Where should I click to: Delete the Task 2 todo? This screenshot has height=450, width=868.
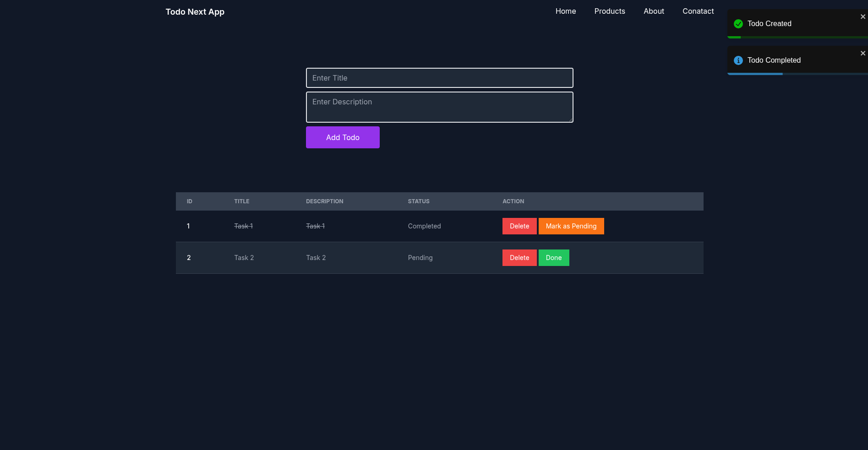pos(519,258)
